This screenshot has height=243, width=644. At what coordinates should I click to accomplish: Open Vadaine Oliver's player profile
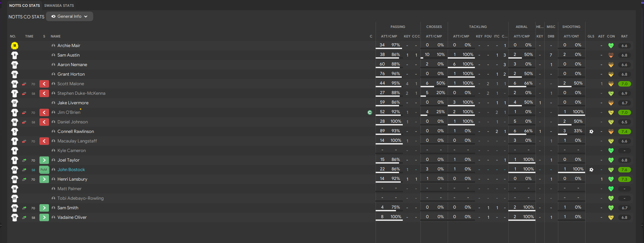(72, 217)
